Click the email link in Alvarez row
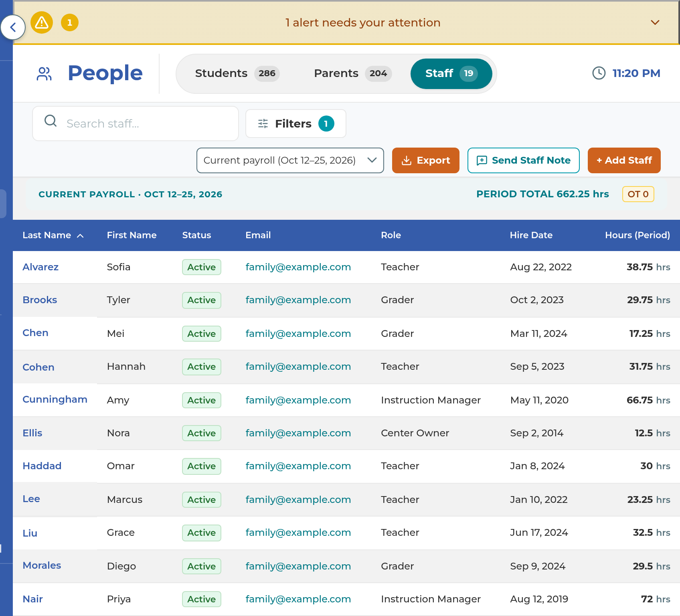This screenshot has width=680, height=616. tap(298, 267)
